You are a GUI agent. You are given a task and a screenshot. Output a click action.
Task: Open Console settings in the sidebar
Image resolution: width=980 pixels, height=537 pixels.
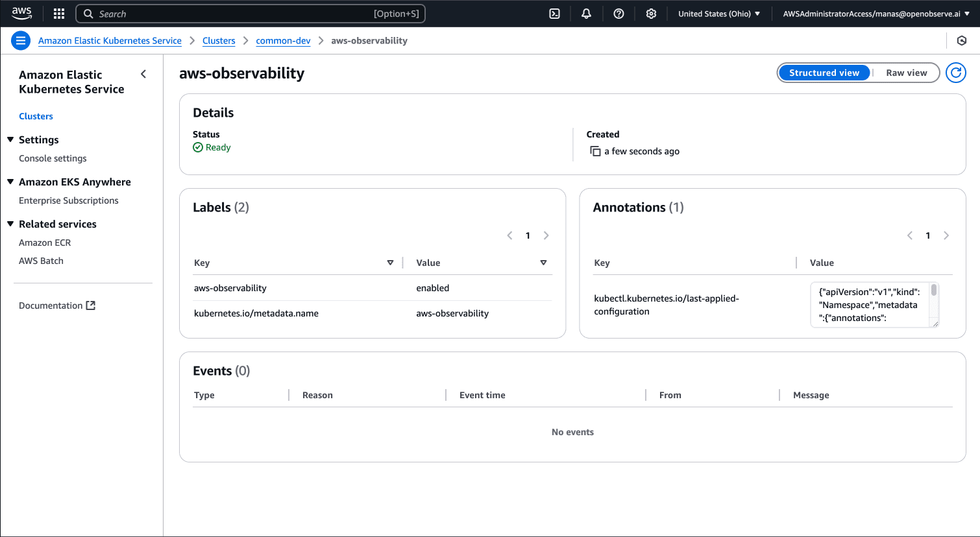click(53, 158)
